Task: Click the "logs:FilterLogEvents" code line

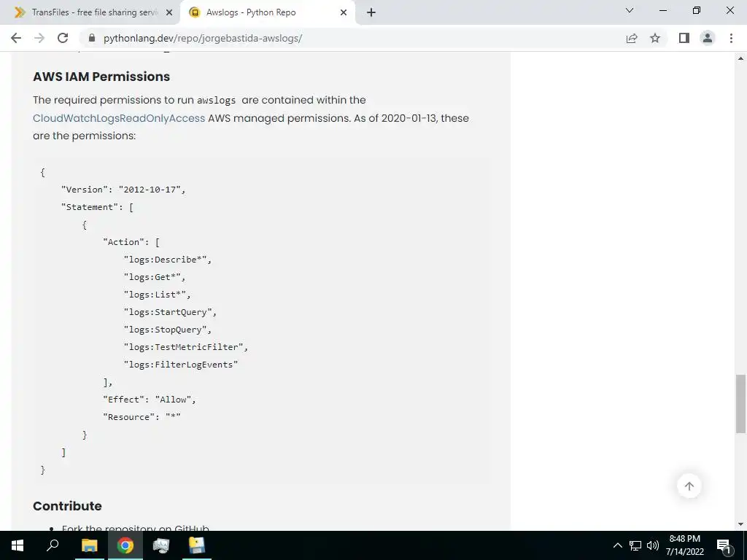Action: click(181, 365)
